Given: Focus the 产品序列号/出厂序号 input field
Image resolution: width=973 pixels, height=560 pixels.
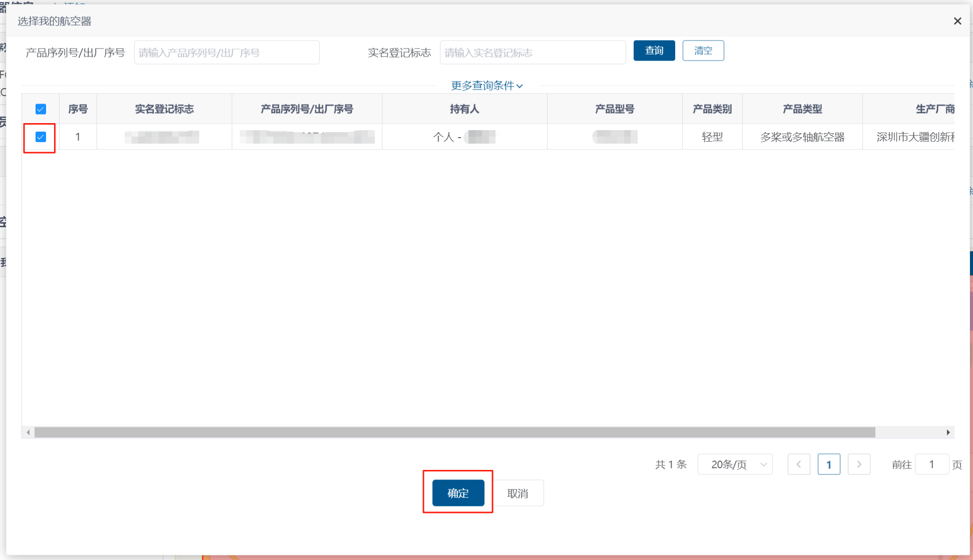Looking at the screenshot, I should click(x=227, y=53).
